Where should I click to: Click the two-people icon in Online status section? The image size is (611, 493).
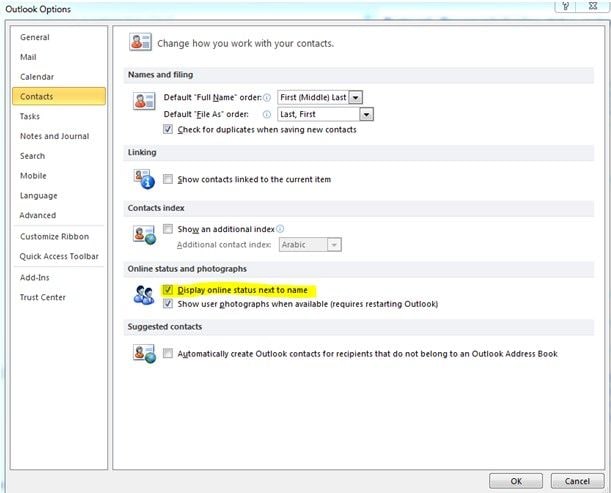[x=144, y=295]
